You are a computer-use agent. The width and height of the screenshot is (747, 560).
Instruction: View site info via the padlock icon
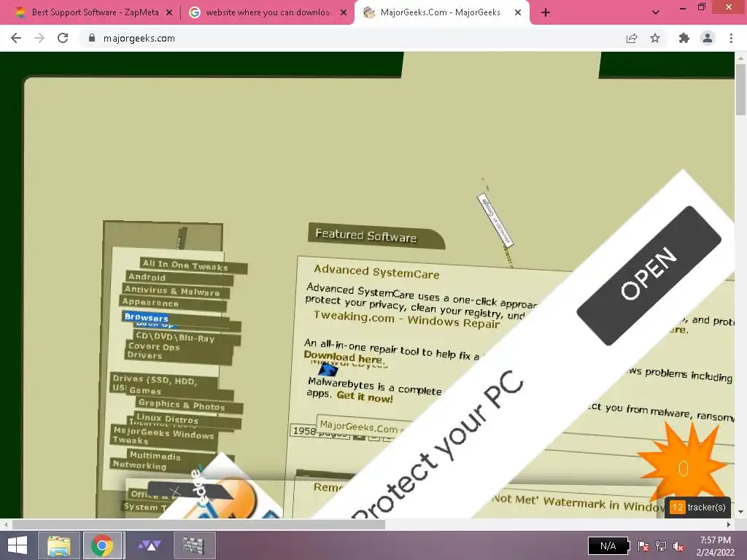(92, 38)
